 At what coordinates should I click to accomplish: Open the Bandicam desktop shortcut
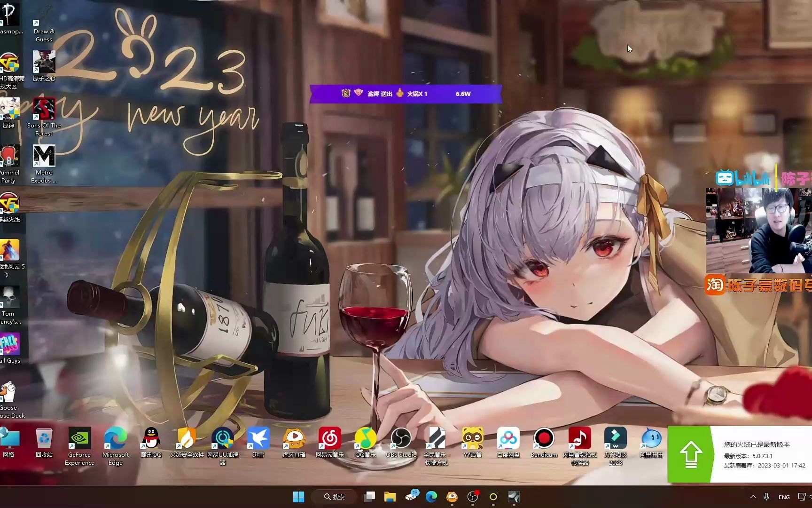tap(544, 442)
